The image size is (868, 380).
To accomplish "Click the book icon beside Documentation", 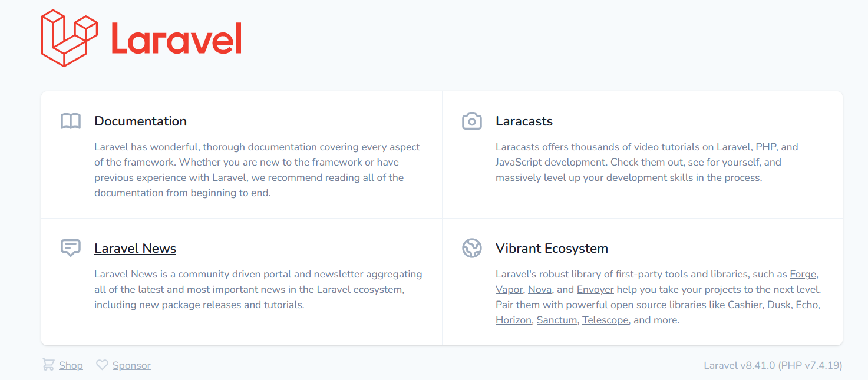I will pyautogui.click(x=71, y=121).
